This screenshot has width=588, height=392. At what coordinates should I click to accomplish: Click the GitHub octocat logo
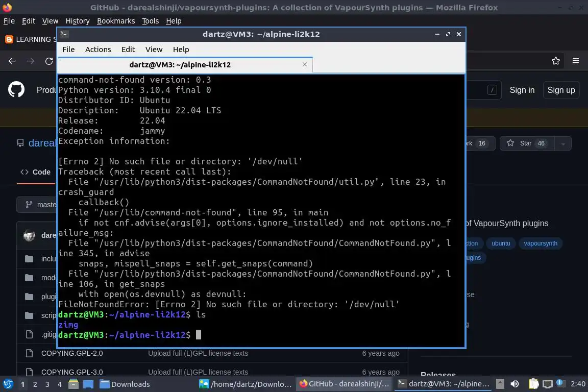[x=16, y=90]
